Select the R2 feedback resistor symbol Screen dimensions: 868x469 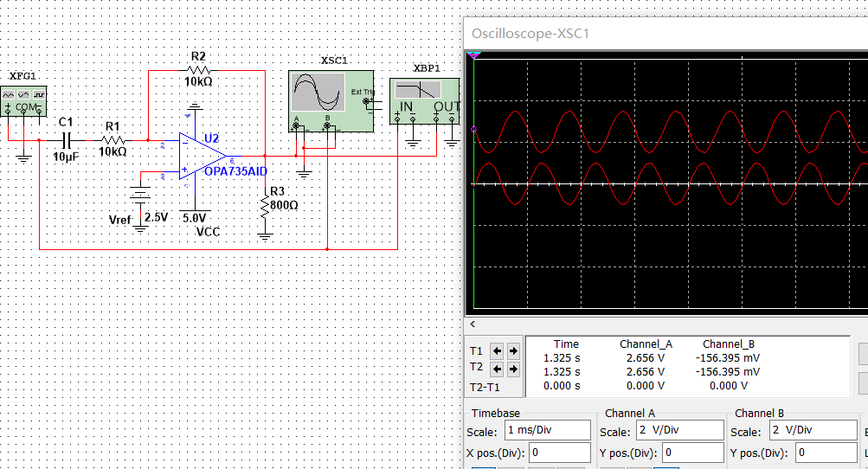pos(198,69)
